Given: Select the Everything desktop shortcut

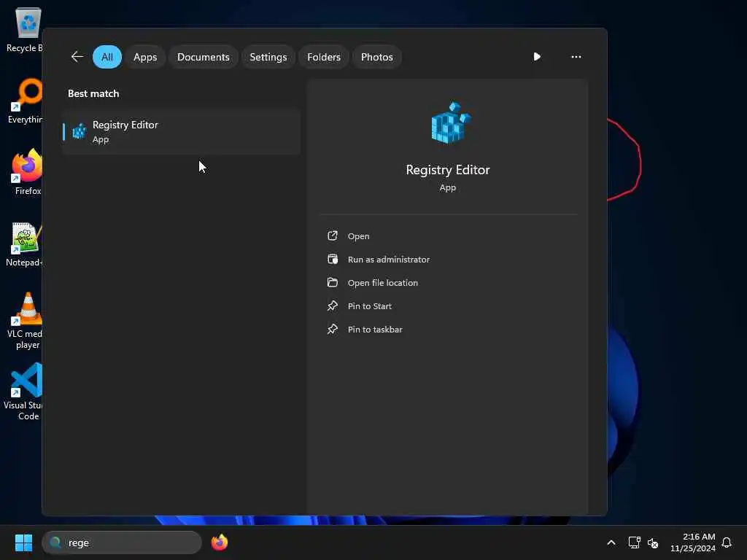Looking at the screenshot, I should [x=26, y=101].
